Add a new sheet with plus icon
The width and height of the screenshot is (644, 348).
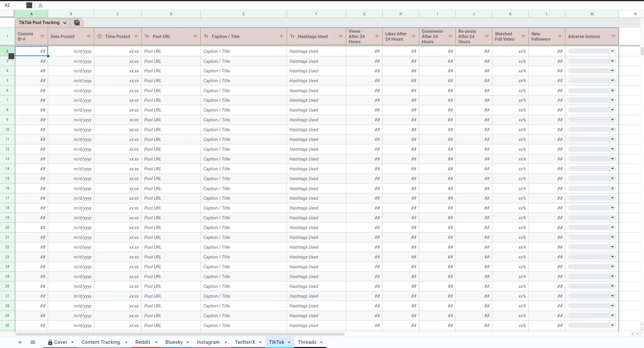click(20, 342)
